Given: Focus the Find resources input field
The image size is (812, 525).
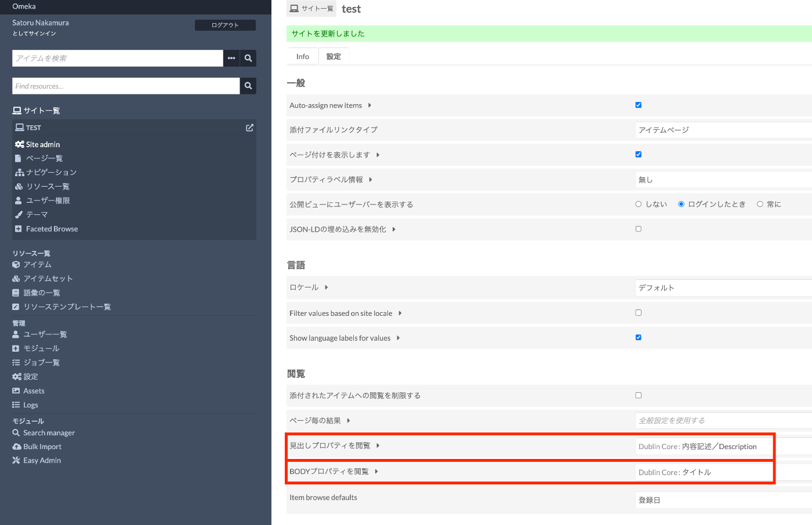Looking at the screenshot, I should tap(126, 86).
